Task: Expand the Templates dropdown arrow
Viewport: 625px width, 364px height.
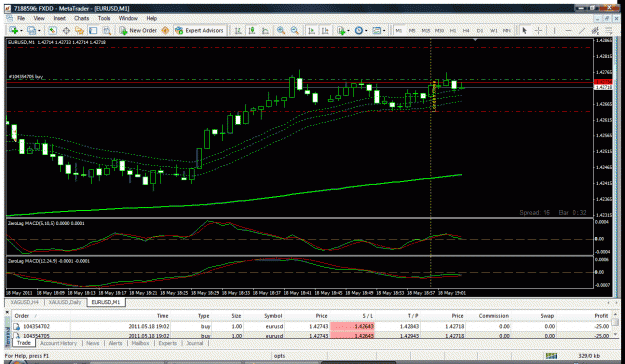Action: click(x=384, y=31)
